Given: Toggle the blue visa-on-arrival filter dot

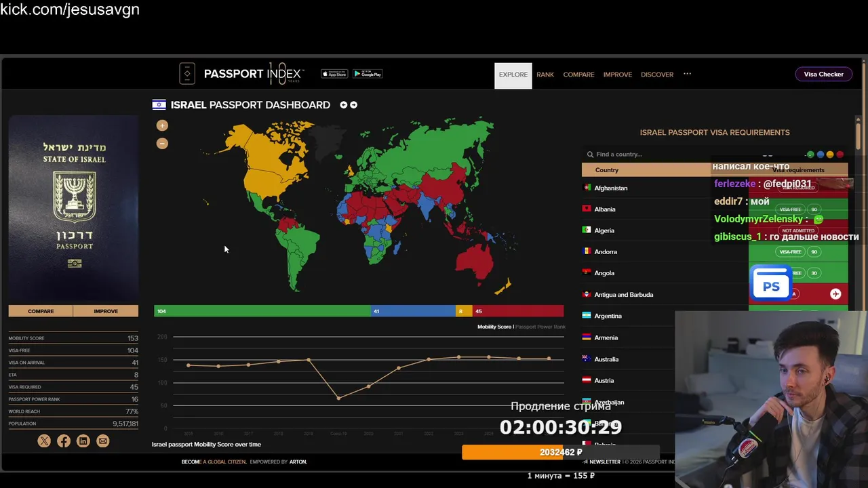Looking at the screenshot, I should [821, 155].
